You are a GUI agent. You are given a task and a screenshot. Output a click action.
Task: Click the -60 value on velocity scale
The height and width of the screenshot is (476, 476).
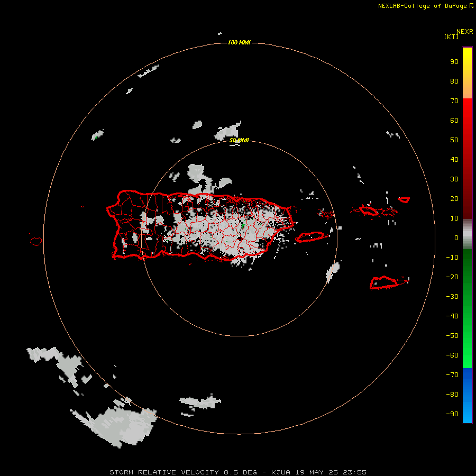452,355
